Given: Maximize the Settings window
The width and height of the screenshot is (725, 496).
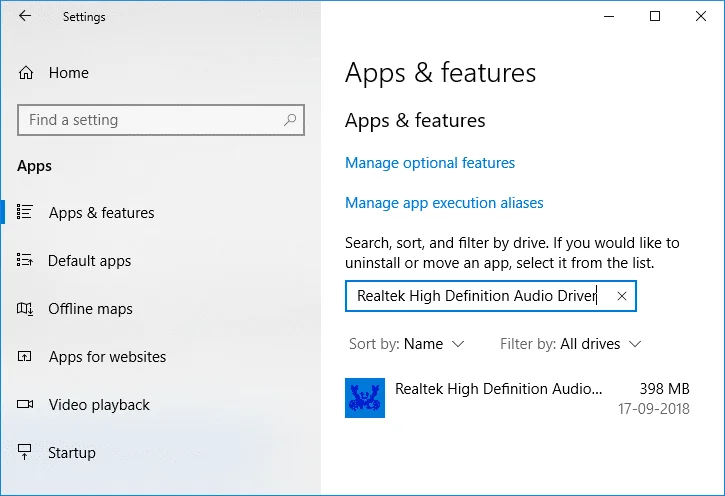Looking at the screenshot, I should tap(655, 17).
